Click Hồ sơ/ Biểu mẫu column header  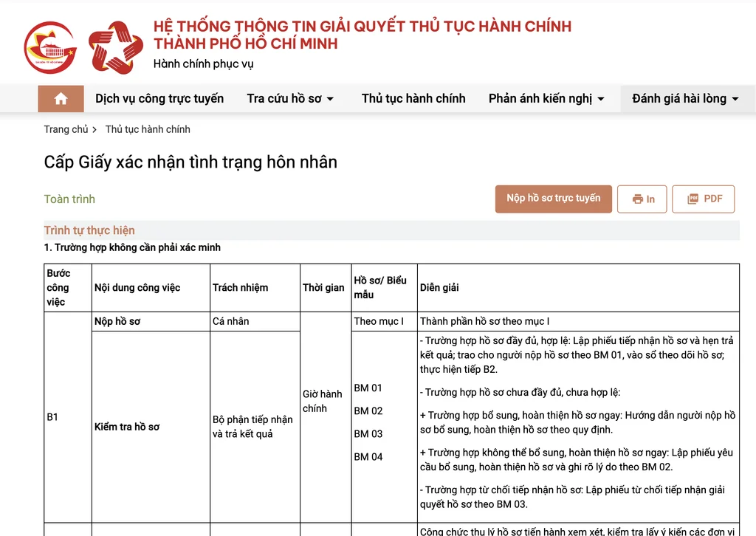point(384,287)
